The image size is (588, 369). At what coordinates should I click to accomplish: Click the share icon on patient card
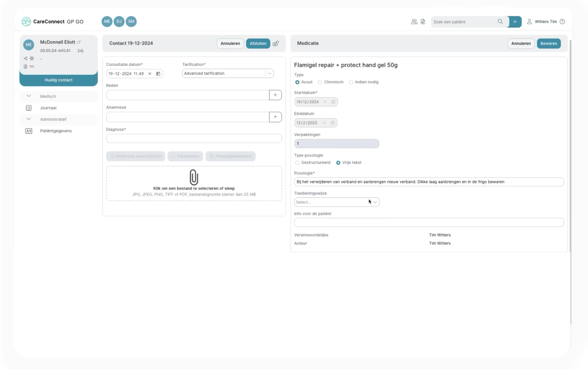pyautogui.click(x=26, y=58)
